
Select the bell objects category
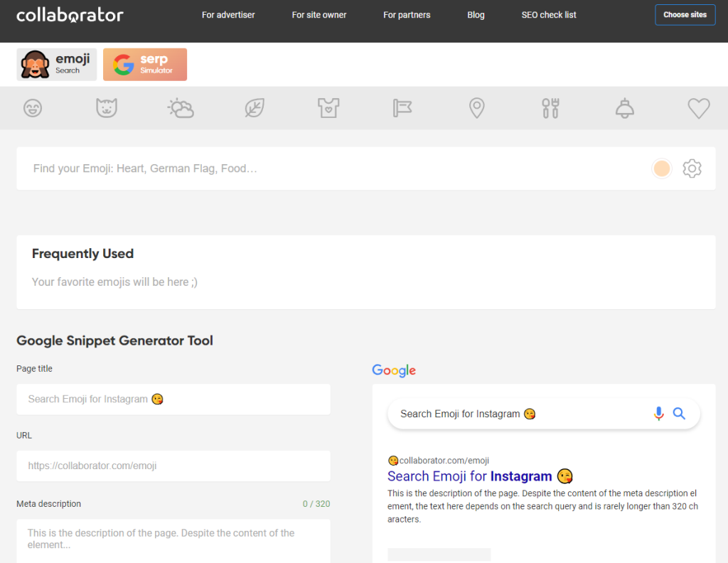click(x=624, y=108)
